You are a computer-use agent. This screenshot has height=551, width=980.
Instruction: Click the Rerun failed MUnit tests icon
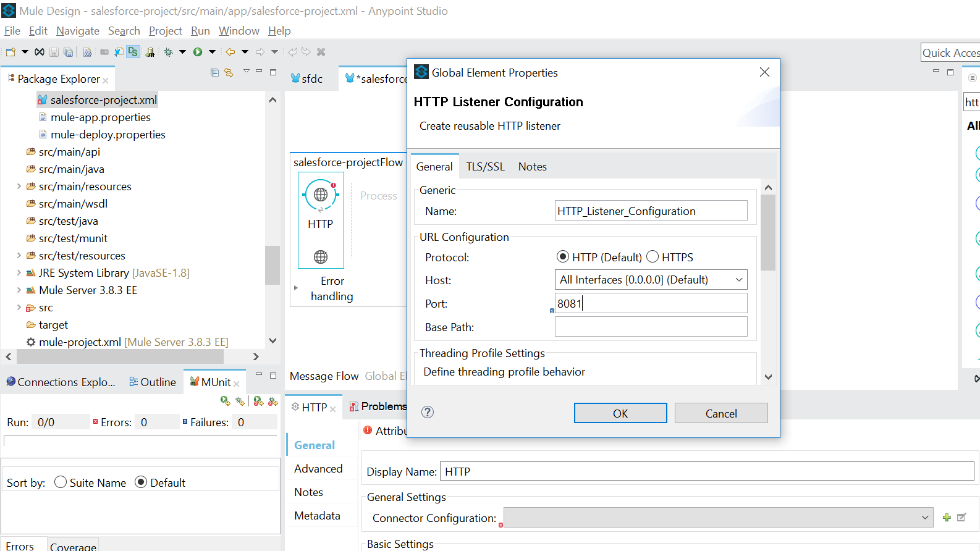click(x=258, y=401)
